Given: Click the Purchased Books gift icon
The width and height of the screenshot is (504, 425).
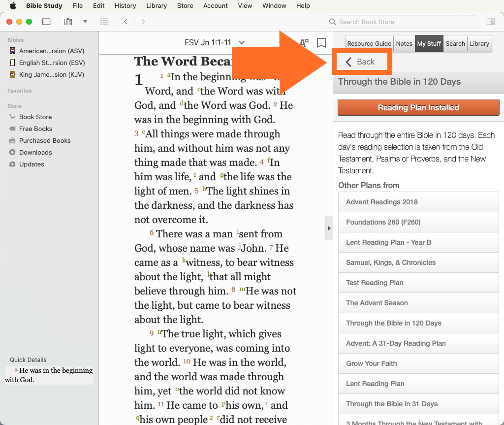Looking at the screenshot, I should pos(12,140).
